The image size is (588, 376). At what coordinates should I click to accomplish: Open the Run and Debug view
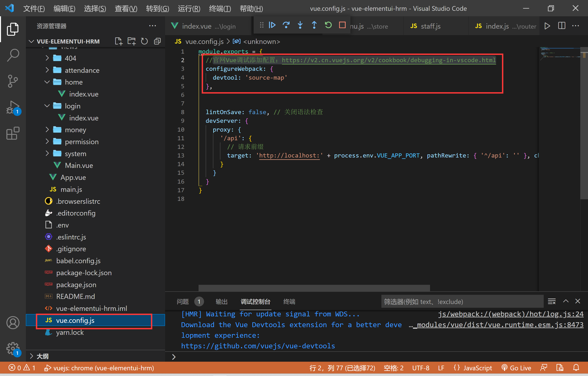click(13, 107)
